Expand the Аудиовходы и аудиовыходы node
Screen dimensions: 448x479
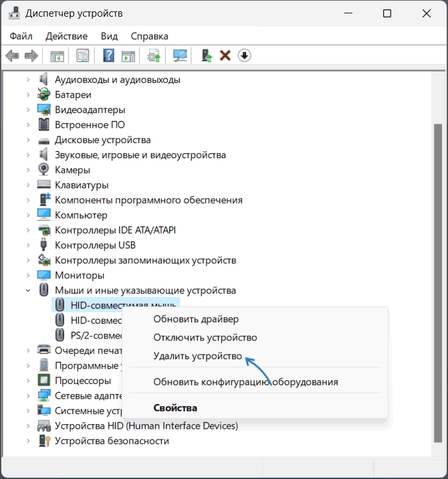click(28, 80)
